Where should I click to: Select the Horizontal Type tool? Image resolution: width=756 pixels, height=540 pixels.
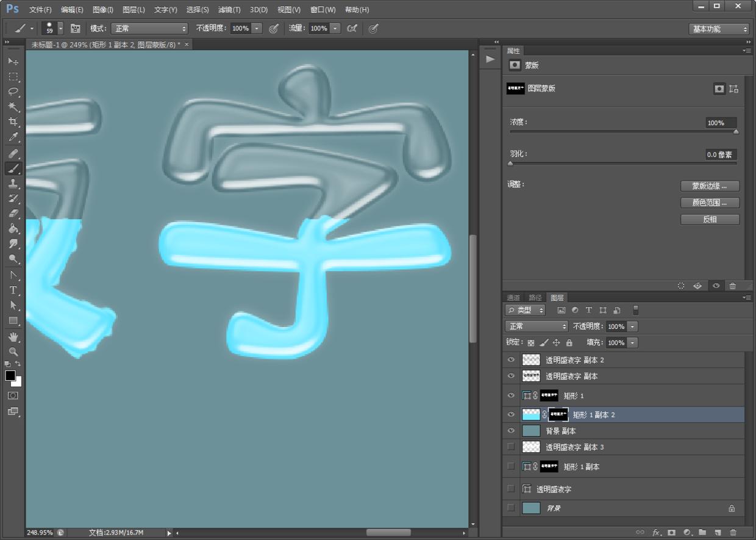point(13,290)
